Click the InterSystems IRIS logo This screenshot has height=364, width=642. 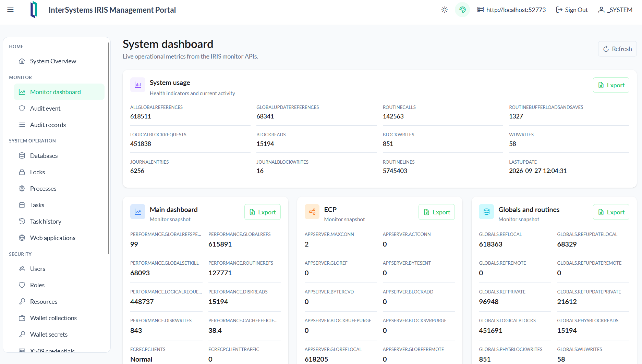[34, 10]
